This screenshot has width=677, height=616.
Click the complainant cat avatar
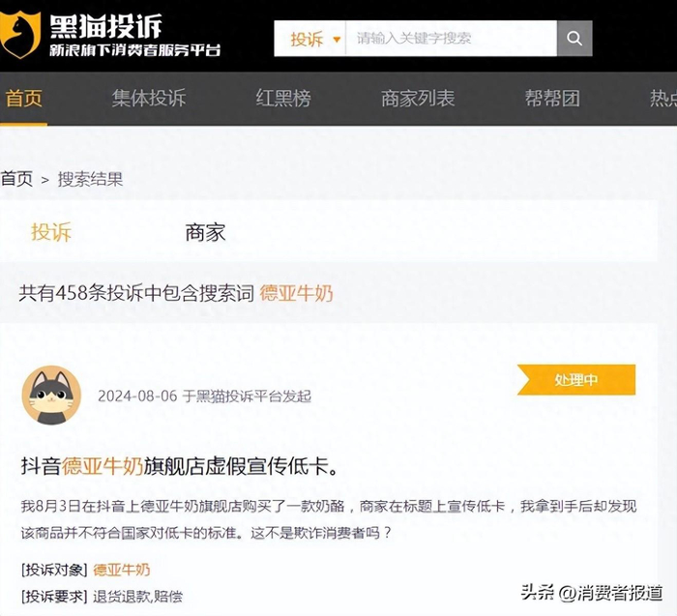(x=52, y=395)
